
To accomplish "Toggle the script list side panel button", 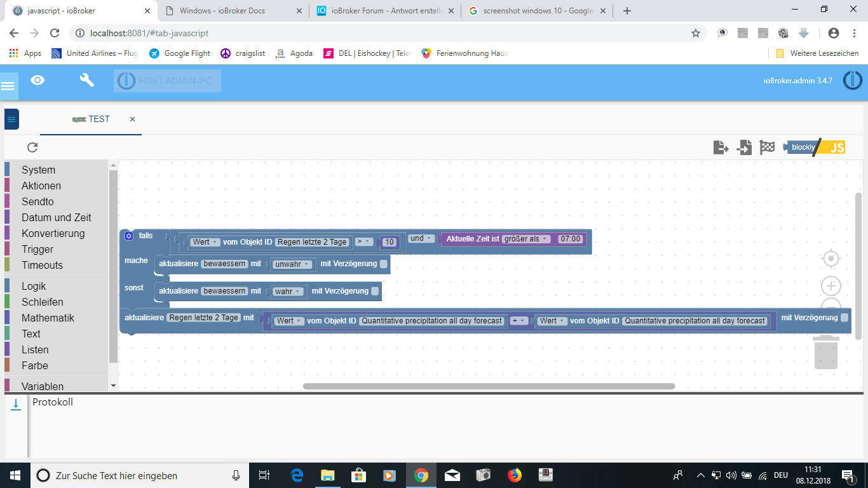I will tap(11, 119).
